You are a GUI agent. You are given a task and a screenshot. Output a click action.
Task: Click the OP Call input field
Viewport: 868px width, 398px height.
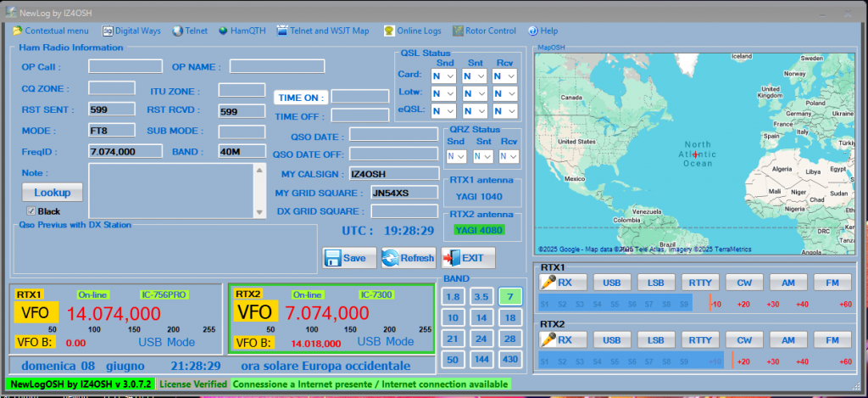[x=125, y=66]
